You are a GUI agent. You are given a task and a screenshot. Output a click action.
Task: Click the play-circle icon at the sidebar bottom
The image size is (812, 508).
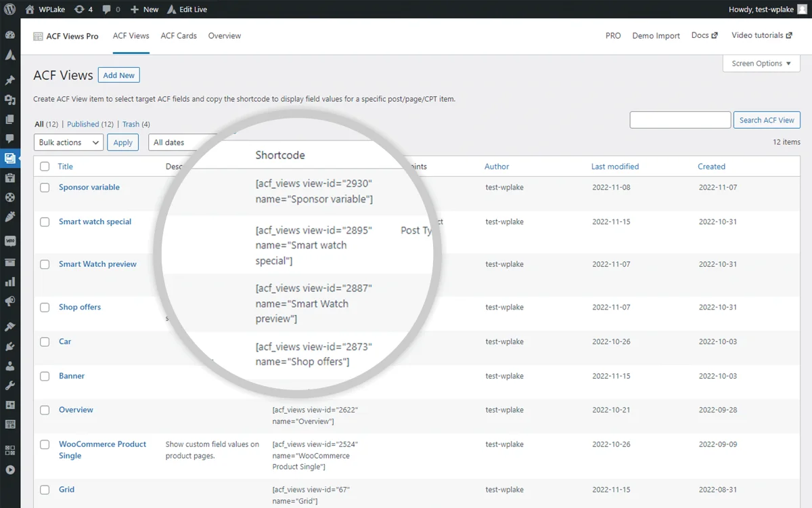[x=10, y=469]
